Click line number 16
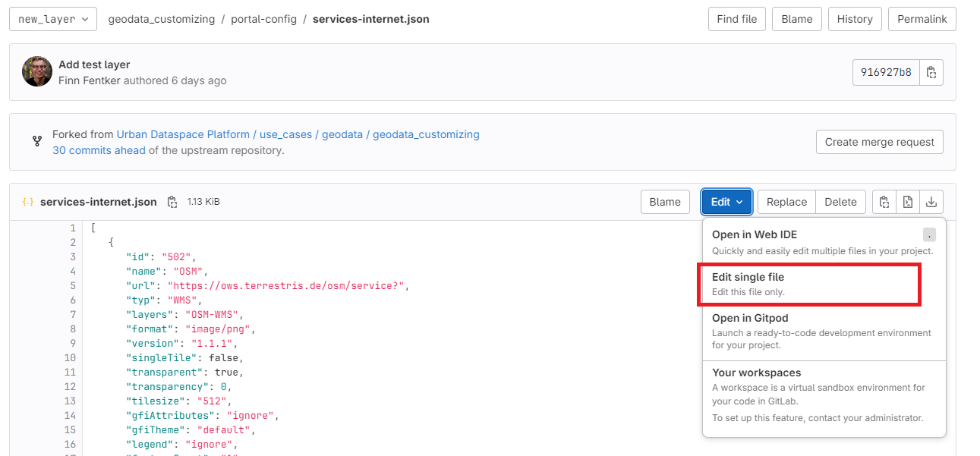 [70, 444]
